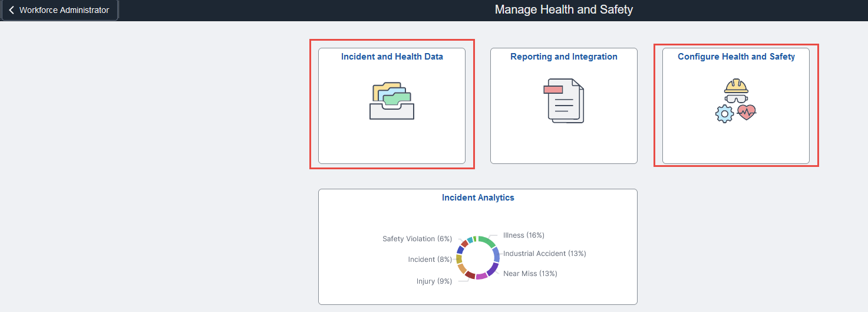Click the Injury (9%) chart label

434,281
